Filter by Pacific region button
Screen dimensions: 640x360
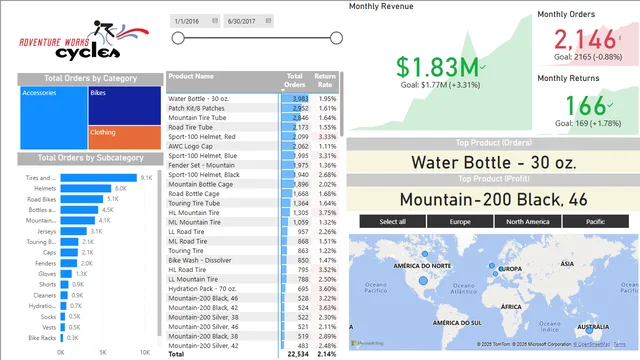tap(596, 222)
